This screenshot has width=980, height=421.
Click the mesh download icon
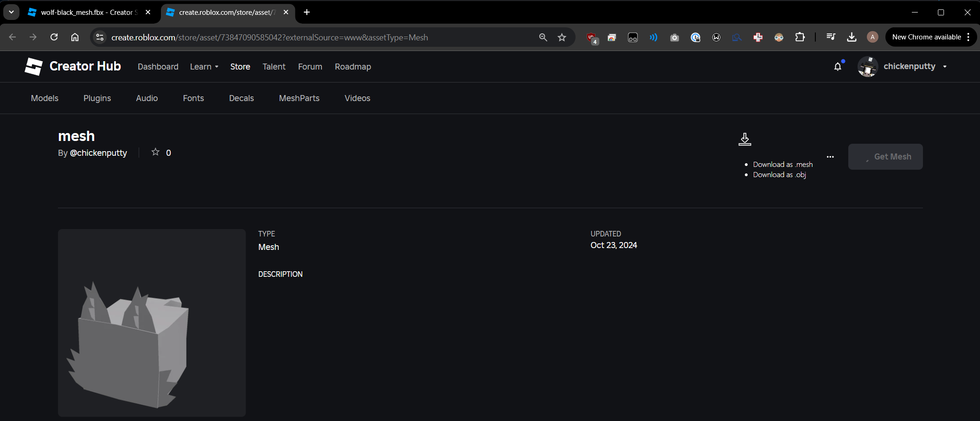tap(744, 139)
